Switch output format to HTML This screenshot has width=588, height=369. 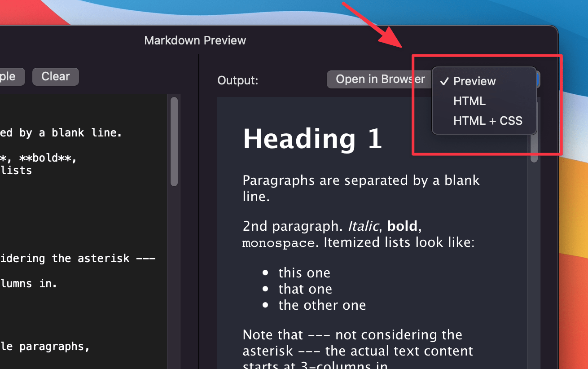470,101
